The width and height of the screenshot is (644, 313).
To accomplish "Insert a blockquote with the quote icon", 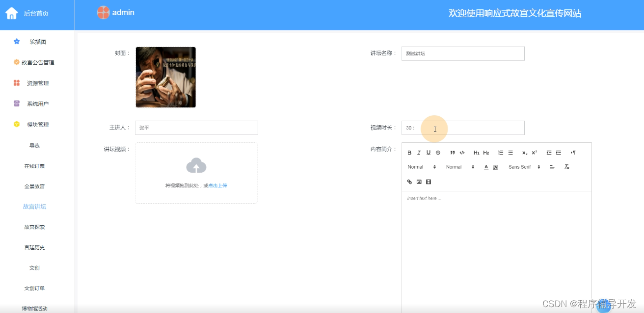I will [x=453, y=153].
